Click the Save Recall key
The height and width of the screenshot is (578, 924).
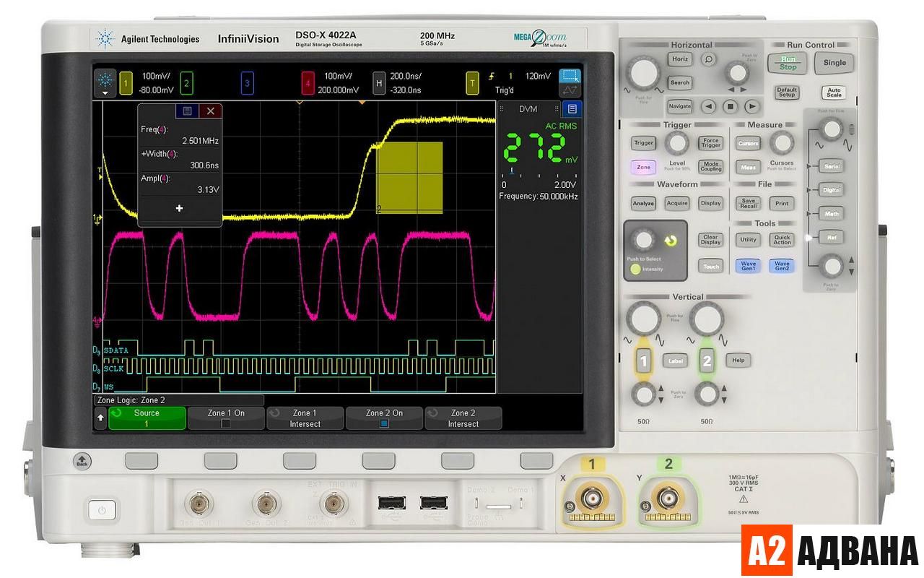pyautogui.click(x=748, y=204)
